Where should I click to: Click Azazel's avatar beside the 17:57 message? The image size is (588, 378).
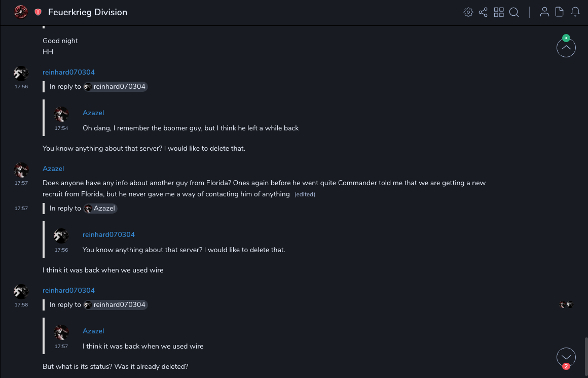pos(21,170)
